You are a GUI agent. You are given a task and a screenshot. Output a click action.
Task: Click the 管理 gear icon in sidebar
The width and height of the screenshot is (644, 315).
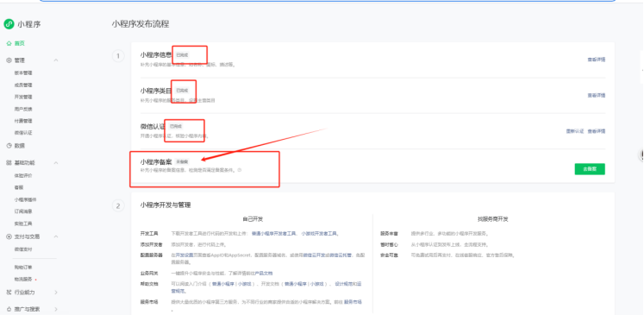point(9,60)
